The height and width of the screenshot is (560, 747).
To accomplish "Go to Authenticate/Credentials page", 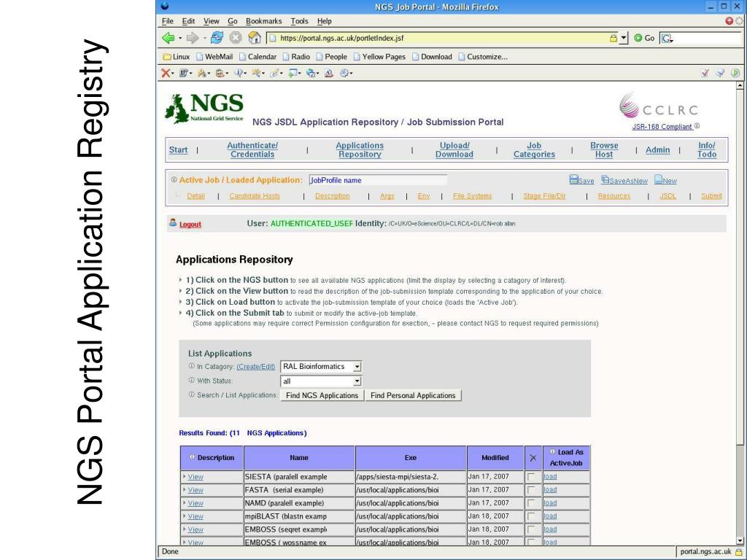I will (252, 149).
